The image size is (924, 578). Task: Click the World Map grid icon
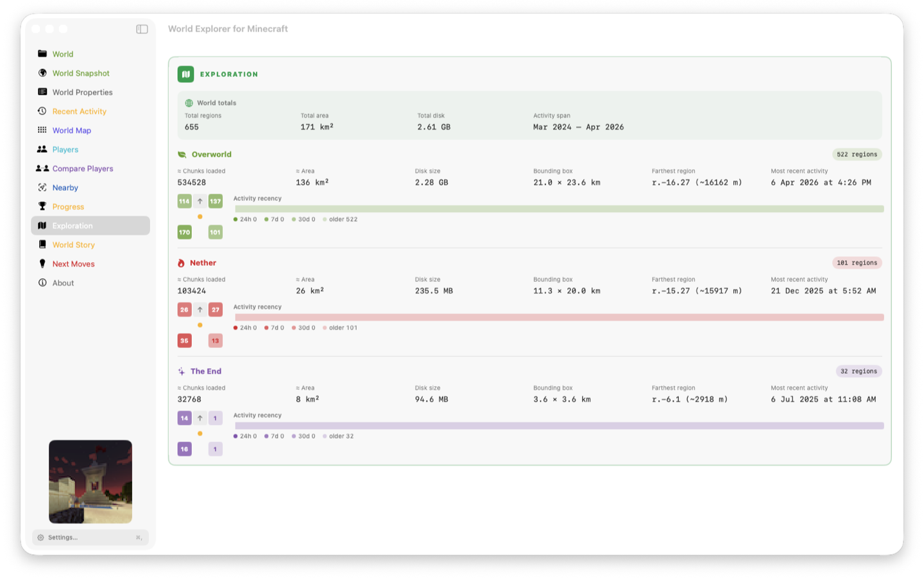point(42,130)
